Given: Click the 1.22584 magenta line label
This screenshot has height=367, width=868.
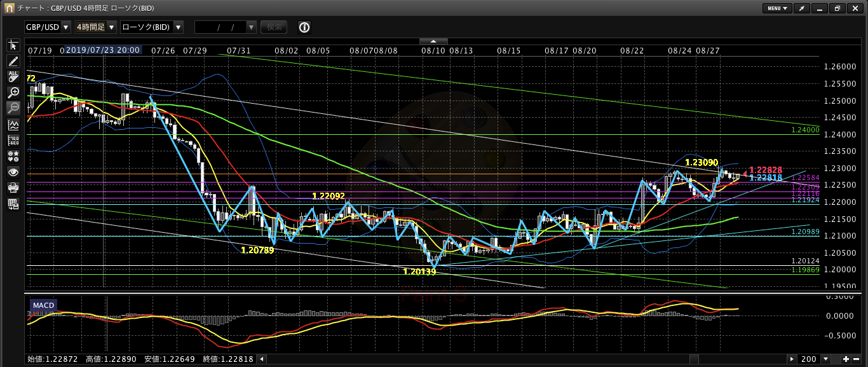Looking at the screenshot, I should (805, 177).
